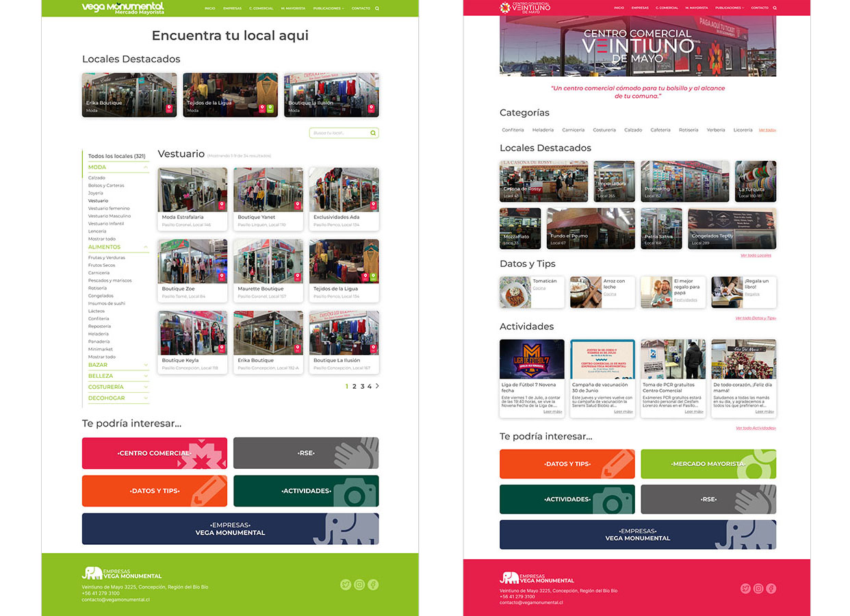The height and width of the screenshot is (616, 850).
Task: Collapse the MODA category section
Action: 146,167
